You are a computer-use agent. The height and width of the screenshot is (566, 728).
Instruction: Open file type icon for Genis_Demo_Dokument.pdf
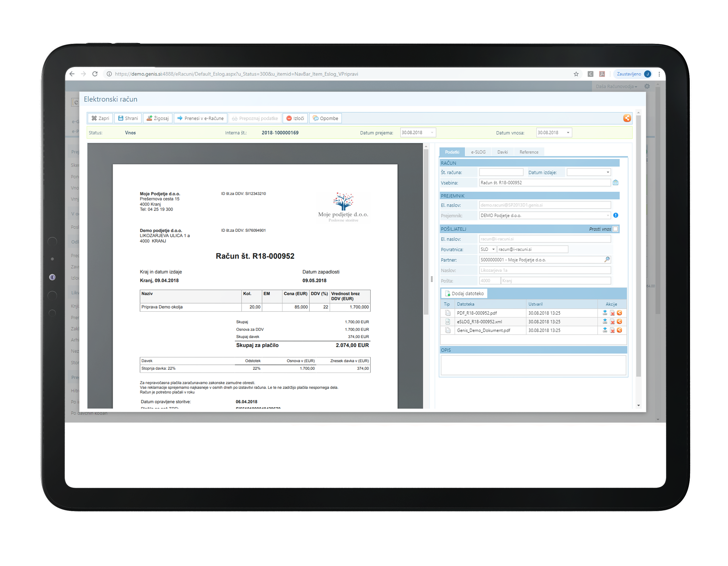tap(448, 330)
